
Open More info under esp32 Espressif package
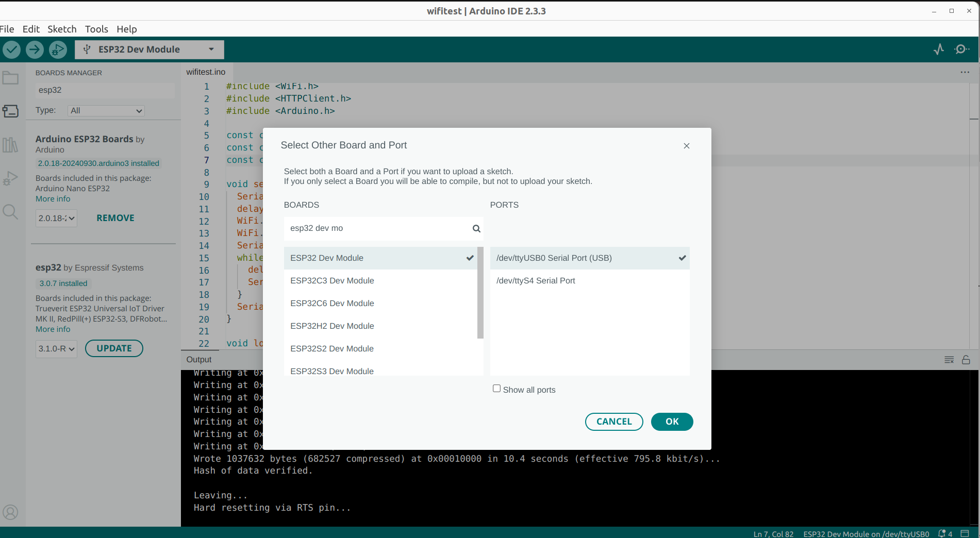click(53, 329)
